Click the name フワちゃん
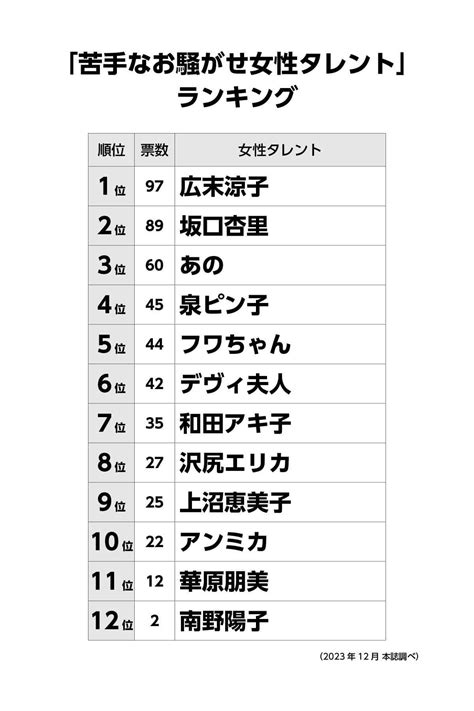This screenshot has height=711, width=474. click(x=235, y=344)
